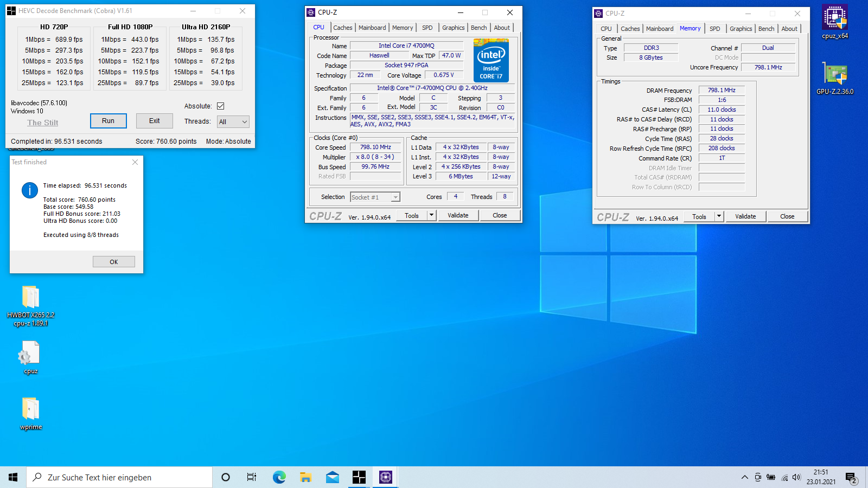Screen dimensions: 868x488
Task: Click Close button in right CPU-Z
Action: coord(787,216)
